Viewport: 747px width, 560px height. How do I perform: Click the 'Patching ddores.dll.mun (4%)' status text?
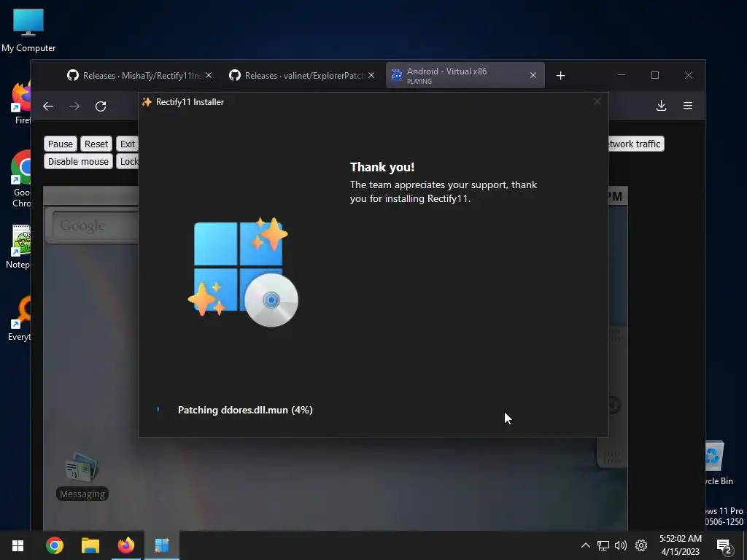point(245,410)
